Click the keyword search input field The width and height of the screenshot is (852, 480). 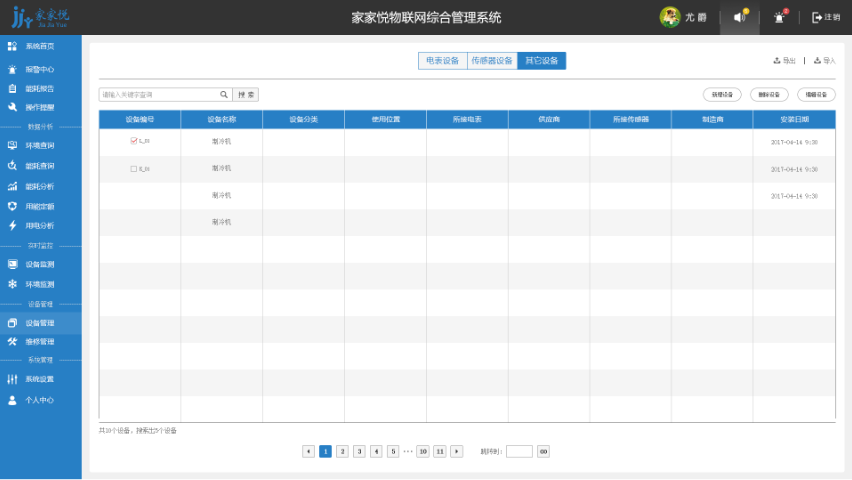coord(158,95)
